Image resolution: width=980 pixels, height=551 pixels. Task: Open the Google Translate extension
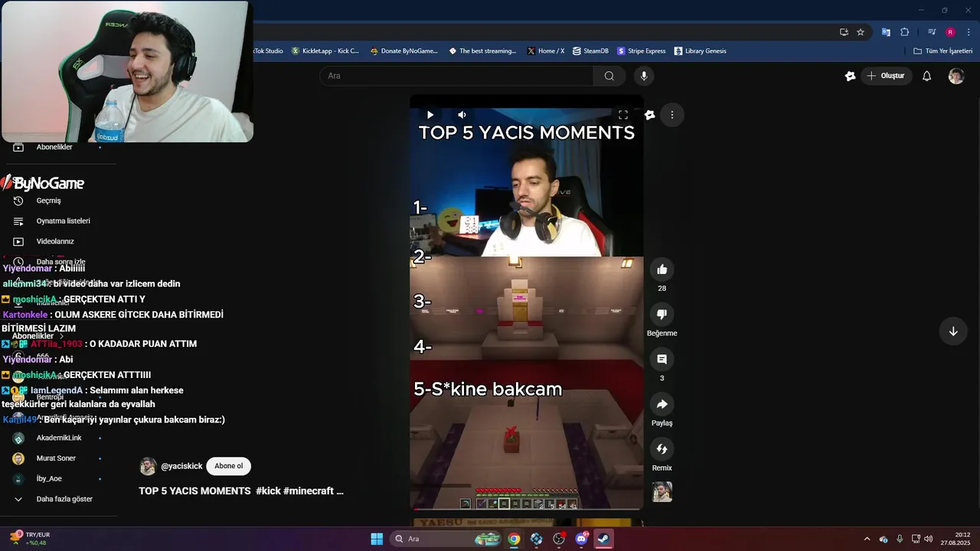[x=886, y=32]
